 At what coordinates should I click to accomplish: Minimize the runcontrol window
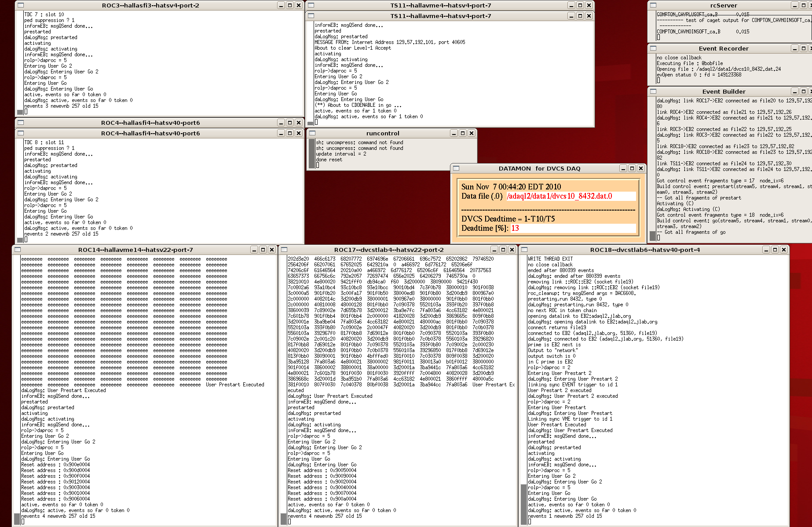454,133
